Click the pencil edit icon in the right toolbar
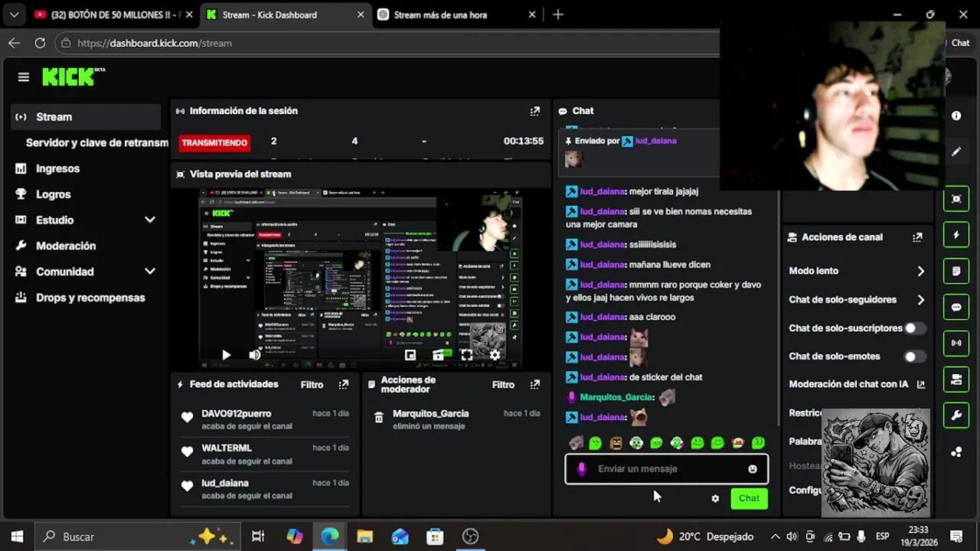The image size is (980, 551). [x=956, y=152]
